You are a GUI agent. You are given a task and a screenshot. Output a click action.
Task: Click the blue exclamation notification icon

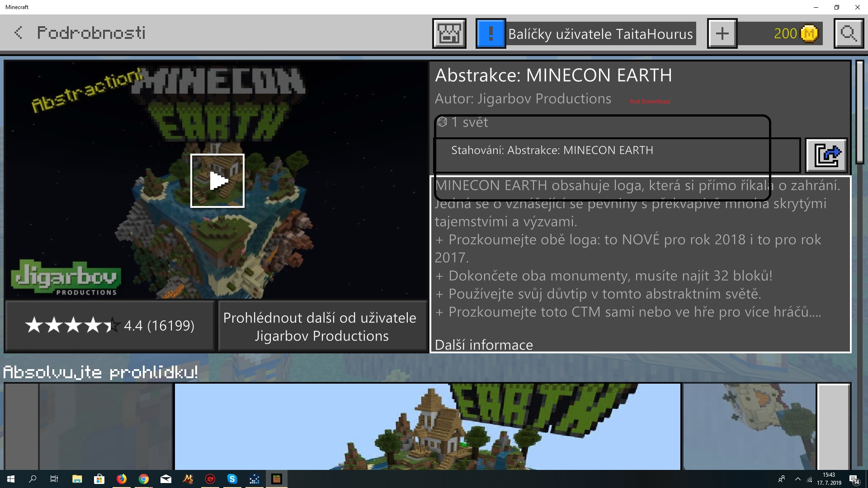click(x=491, y=33)
